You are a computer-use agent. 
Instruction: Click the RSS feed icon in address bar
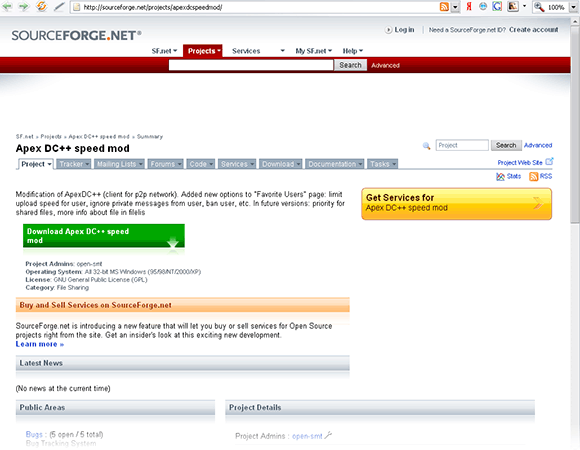(x=444, y=7)
